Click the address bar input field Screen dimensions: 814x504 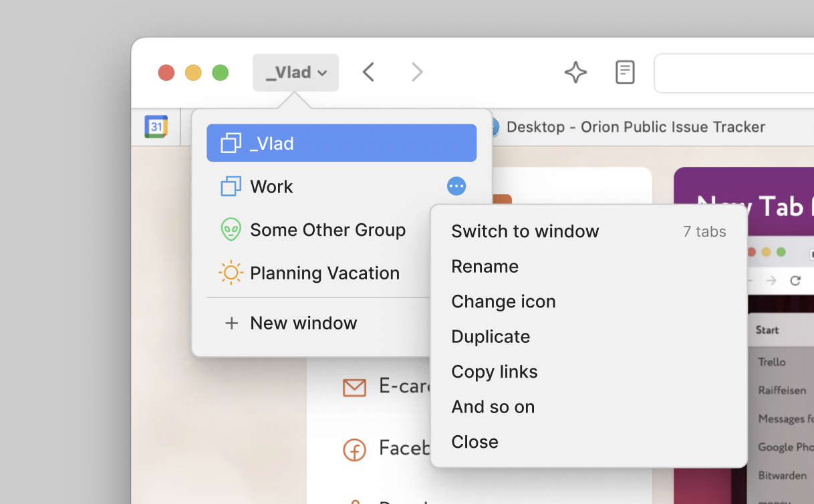[x=735, y=73]
